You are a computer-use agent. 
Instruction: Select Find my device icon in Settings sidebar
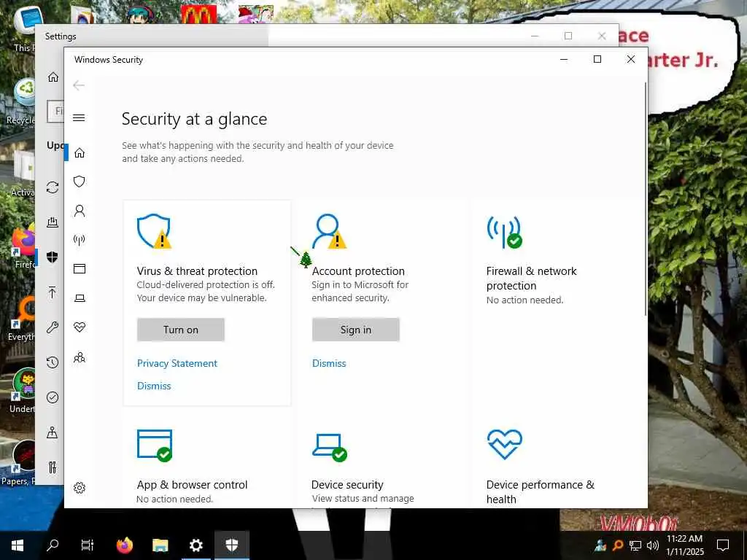[x=53, y=432]
